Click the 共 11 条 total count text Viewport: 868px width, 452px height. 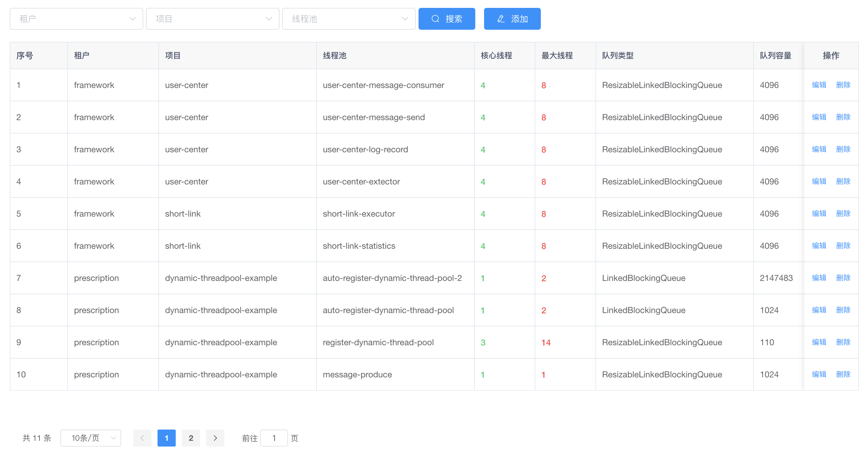tap(37, 438)
